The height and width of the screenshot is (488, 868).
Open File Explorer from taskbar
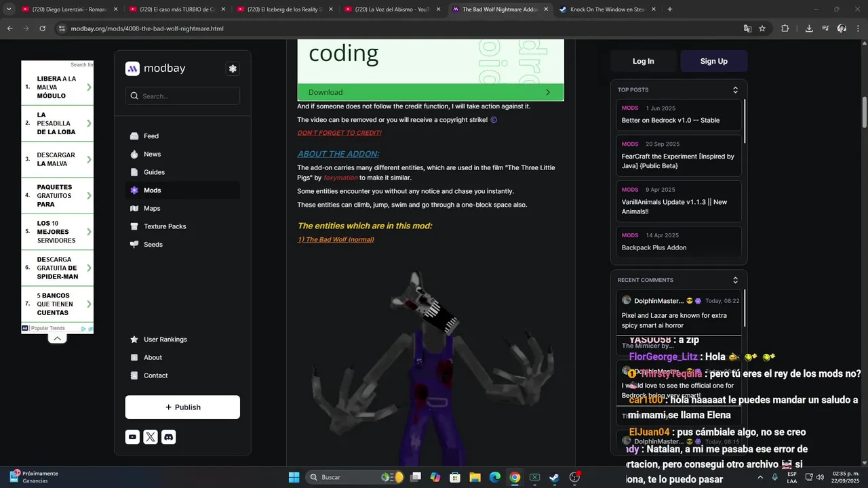click(x=475, y=477)
